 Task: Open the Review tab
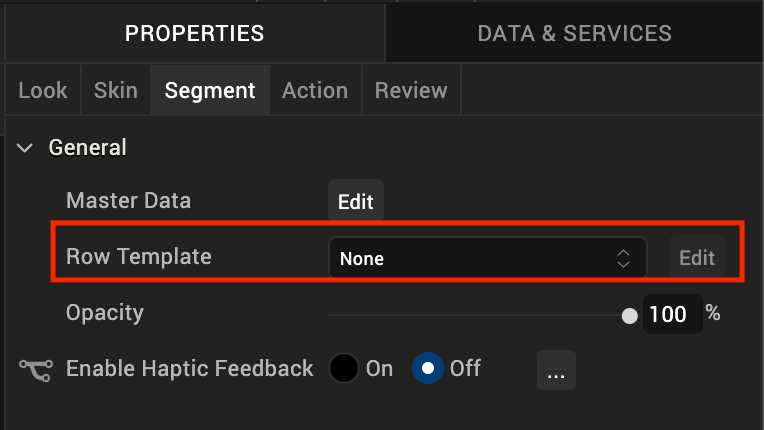pos(411,90)
